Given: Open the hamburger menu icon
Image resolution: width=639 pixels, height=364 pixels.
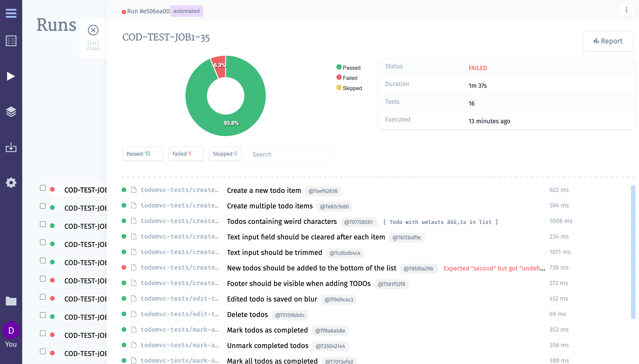Looking at the screenshot, I should tap(11, 13).
